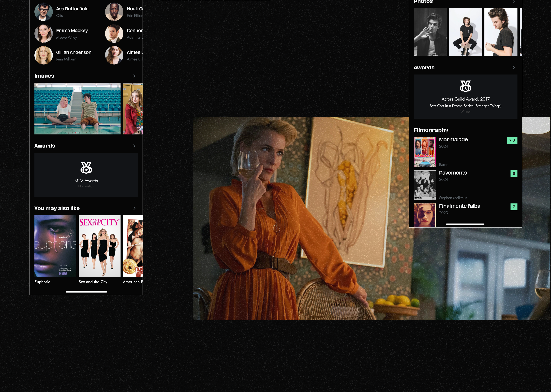Expand You may also like chevron
Viewport: 551px width, 392px height.
[134, 208]
